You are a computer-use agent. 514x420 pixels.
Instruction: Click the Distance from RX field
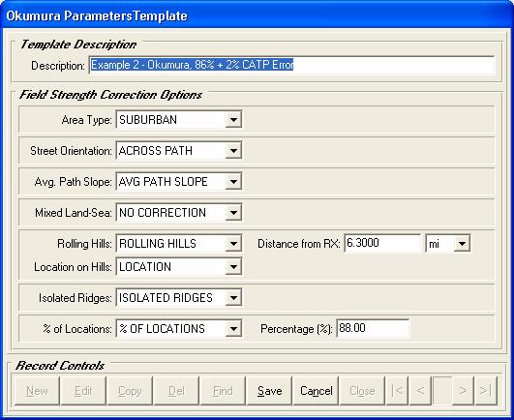point(382,243)
